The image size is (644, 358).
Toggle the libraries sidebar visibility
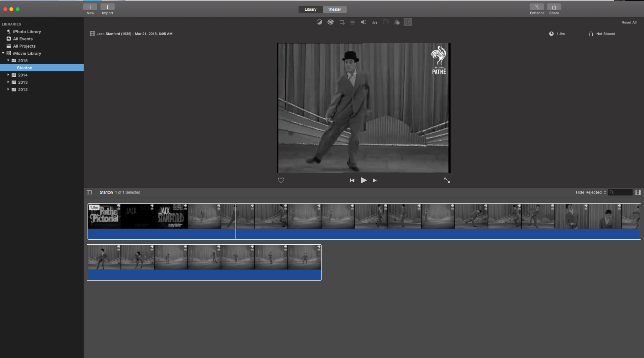pyautogui.click(x=89, y=192)
